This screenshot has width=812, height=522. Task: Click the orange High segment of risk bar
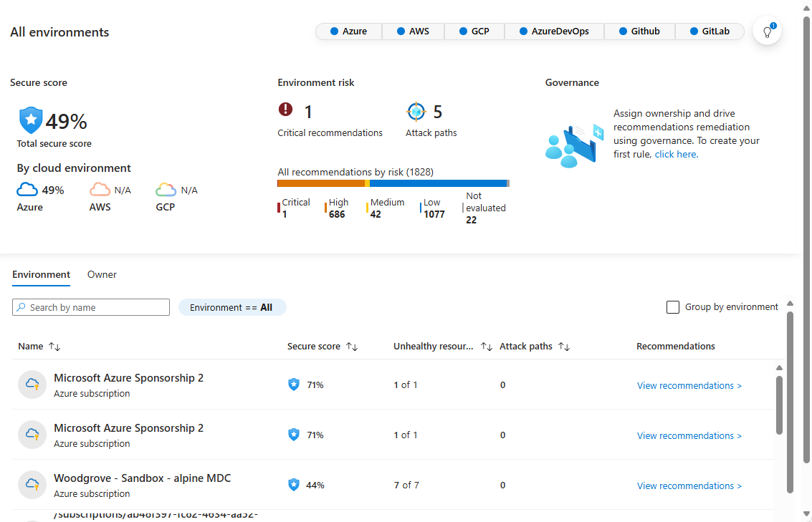[321, 183]
